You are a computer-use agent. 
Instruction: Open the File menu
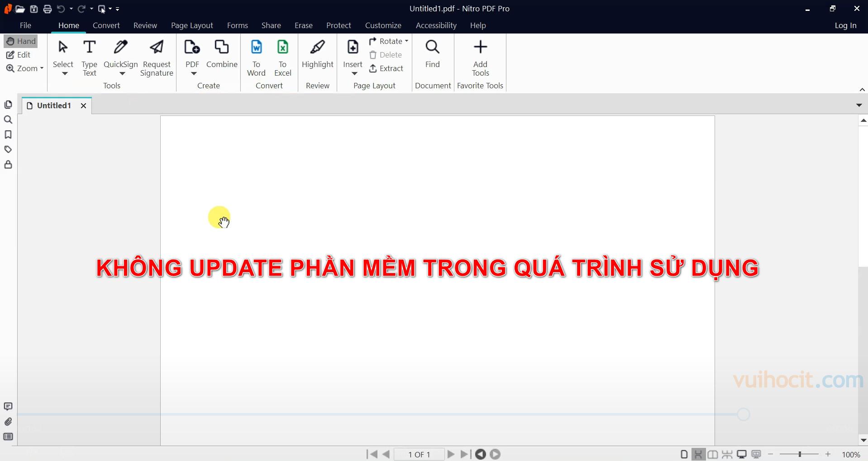pos(25,25)
